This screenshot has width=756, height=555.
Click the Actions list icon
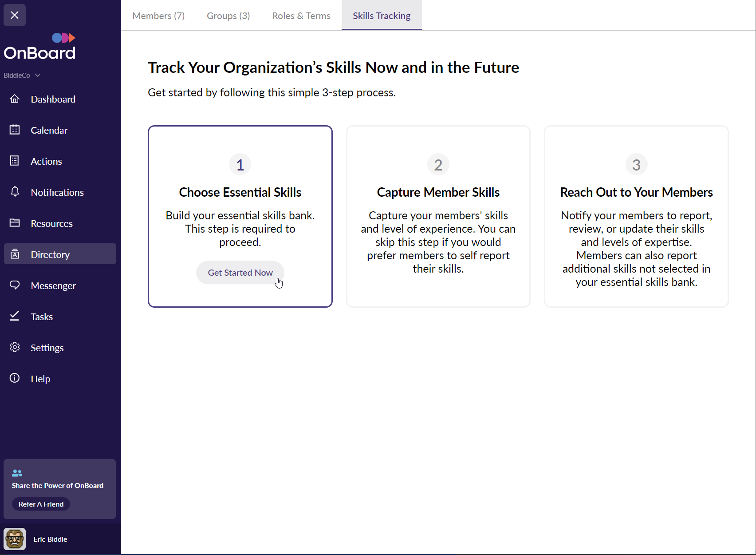point(15,161)
